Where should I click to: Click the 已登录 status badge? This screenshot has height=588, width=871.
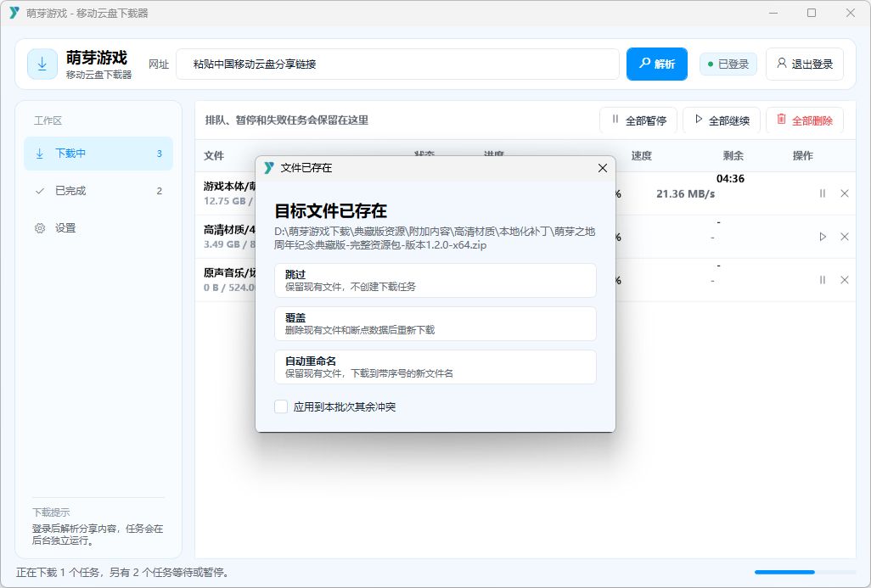coord(728,64)
